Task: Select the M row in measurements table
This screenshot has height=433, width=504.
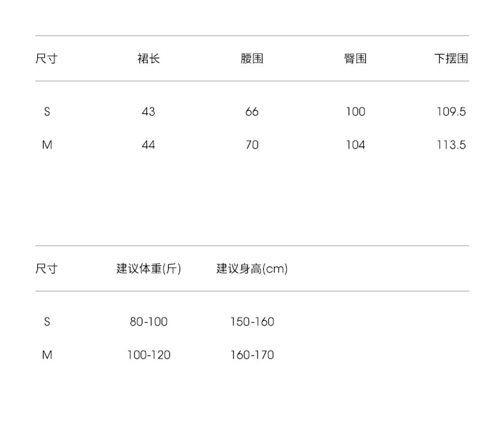Action: (47, 145)
